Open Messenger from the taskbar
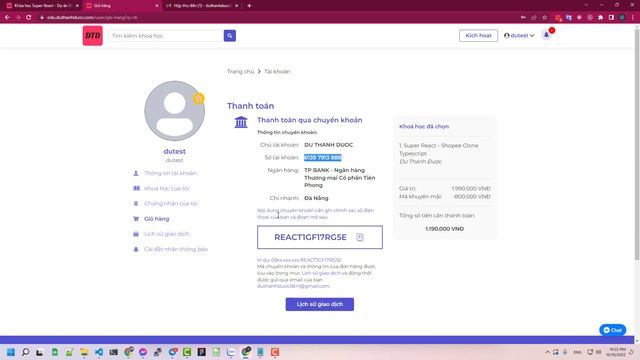Viewport: 640px width, 360px height. click(x=143, y=352)
